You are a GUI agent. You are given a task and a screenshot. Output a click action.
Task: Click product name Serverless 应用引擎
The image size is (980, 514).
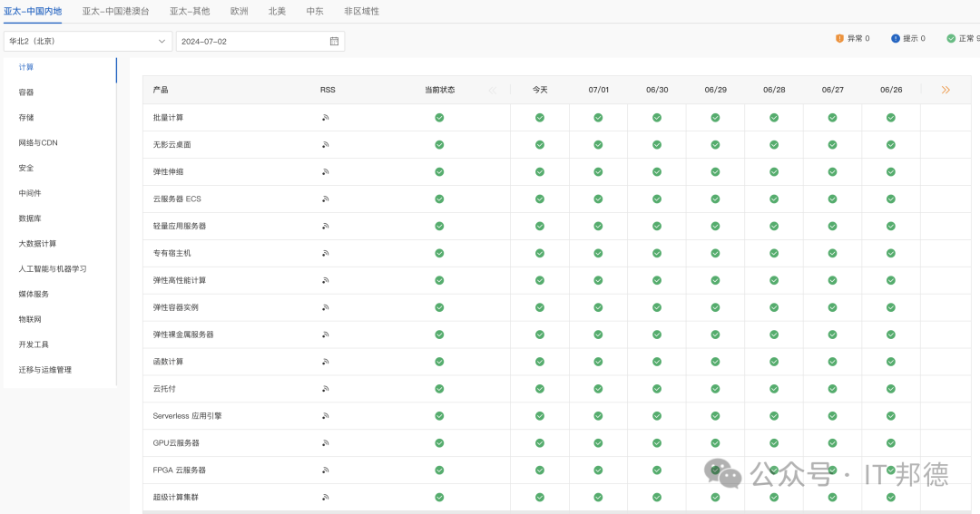[188, 416]
